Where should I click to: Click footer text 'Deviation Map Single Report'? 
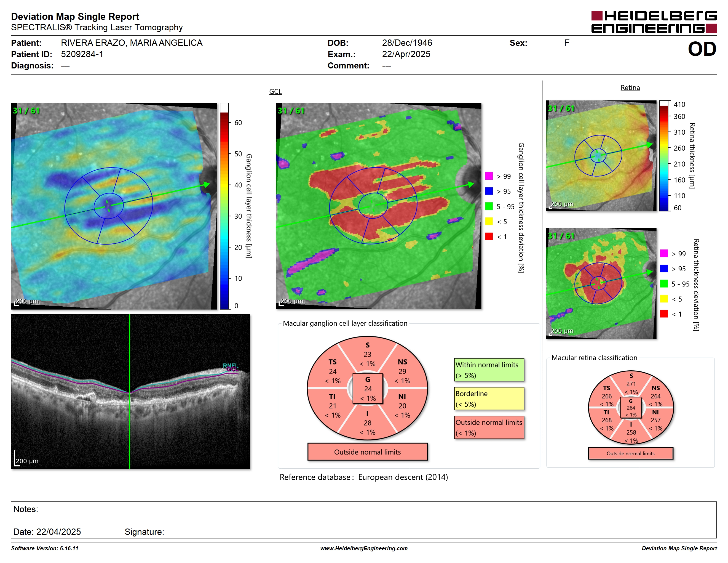(679, 548)
